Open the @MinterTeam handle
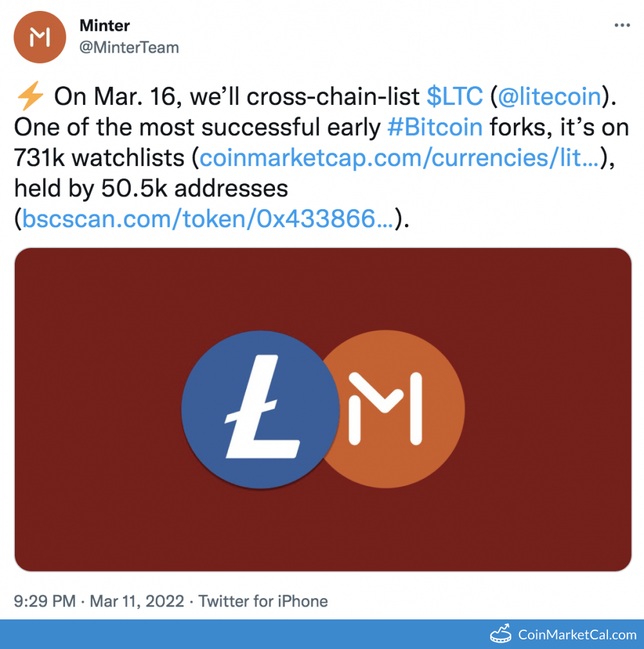644x649 pixels. click(x=129, y=48)
